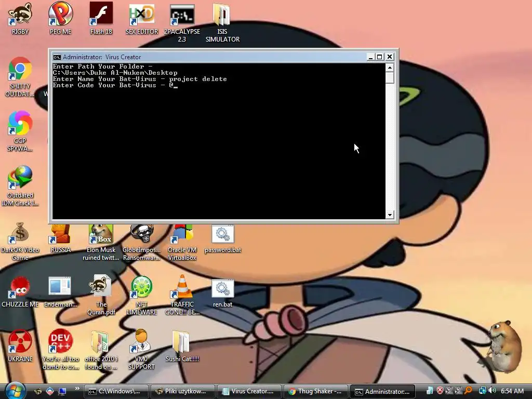Switch to C:\Windows\... taskbar button
This screenshot has height=399, width=532.
click(x=116, y=392)
